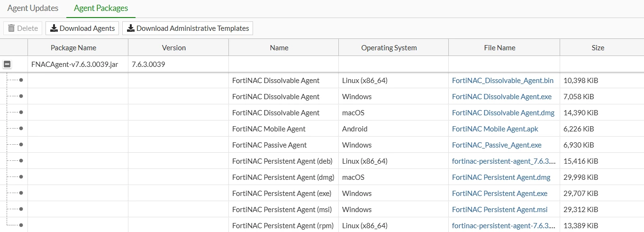Click Download Agents button

tap(82, 28)
